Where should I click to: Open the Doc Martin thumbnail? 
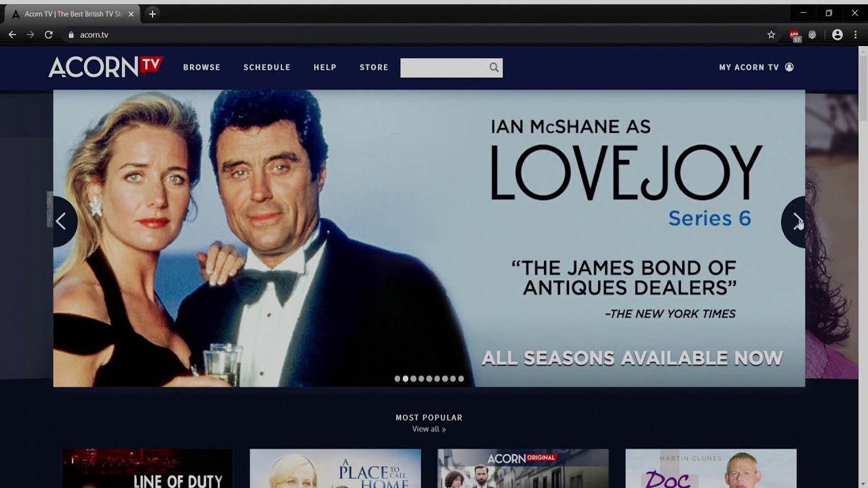(x=711, y=468)
